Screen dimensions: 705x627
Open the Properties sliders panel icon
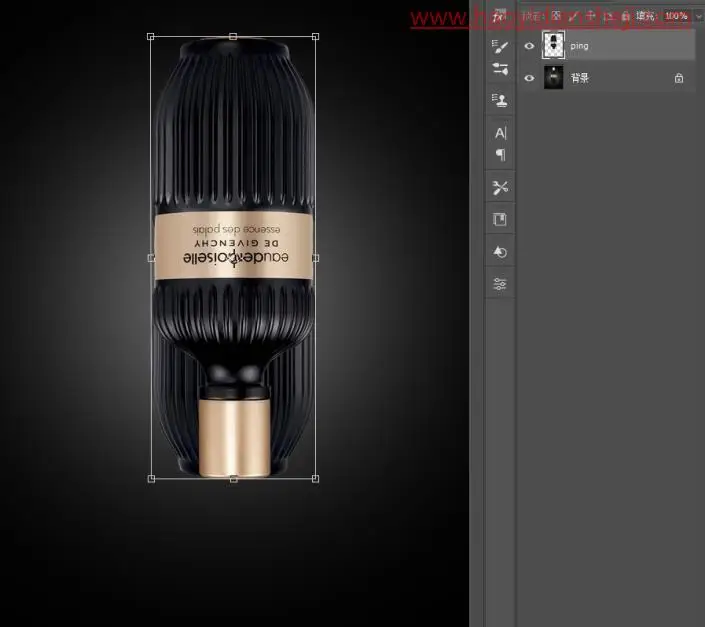pos(500,284)
